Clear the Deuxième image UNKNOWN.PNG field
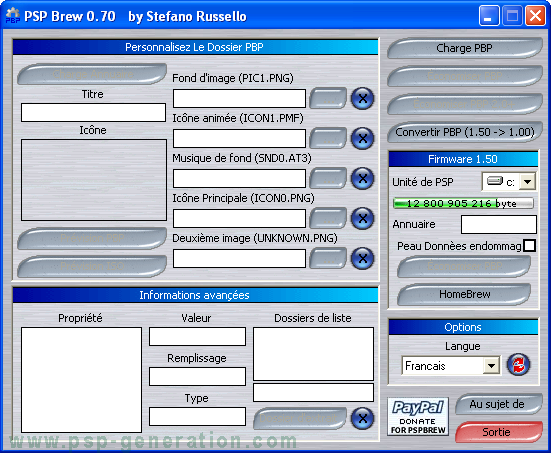Screen dimensions: 551x453 [x=362, y=259]
